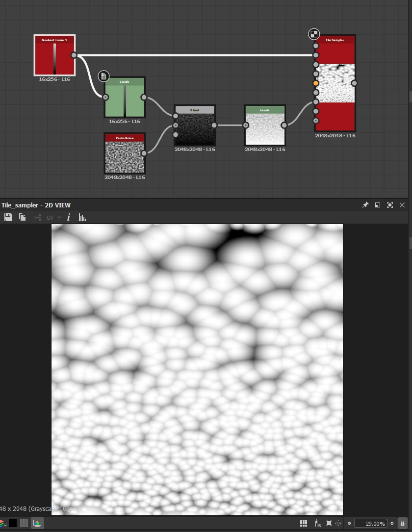The height and width of the screenshot is (532, 412).
Task: Pick the black background color swatch
Action: 13,523
